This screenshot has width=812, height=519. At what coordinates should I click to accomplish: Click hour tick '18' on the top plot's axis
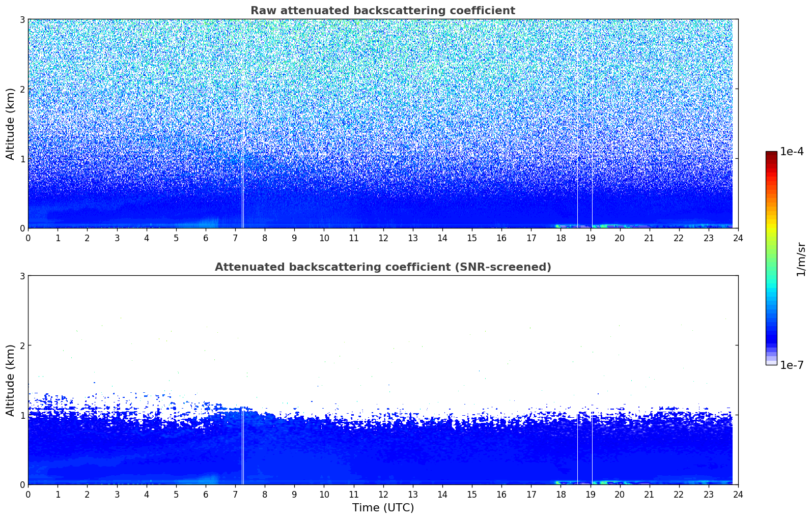click(x=561, y=238)
